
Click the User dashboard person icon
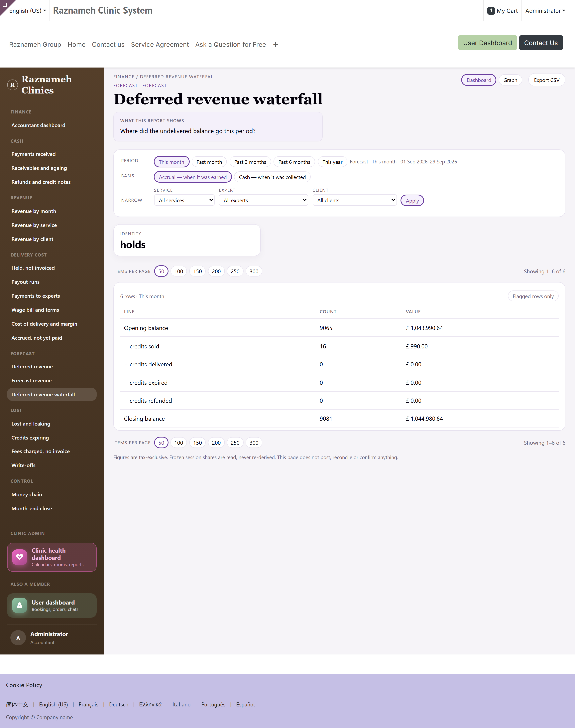tap(20, 605)
